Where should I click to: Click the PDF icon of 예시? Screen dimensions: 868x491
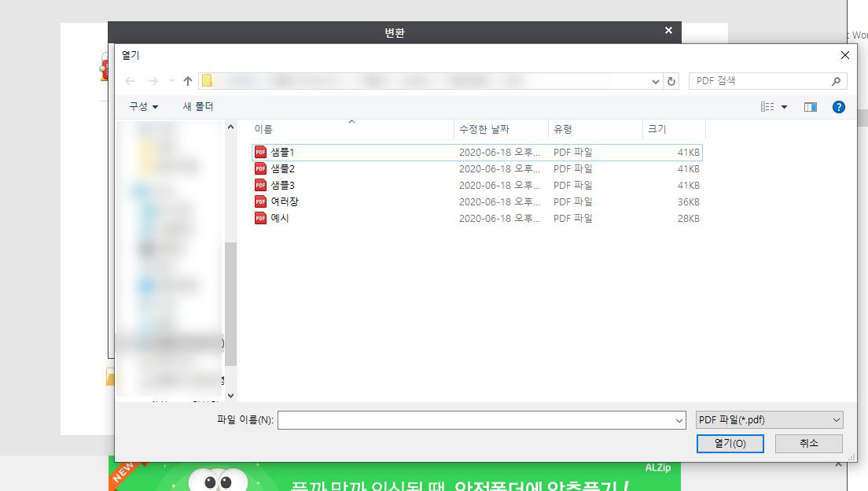(261, 219)
